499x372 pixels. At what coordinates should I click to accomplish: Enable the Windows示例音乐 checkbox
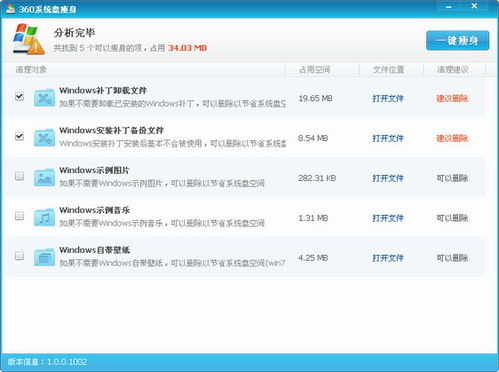[x=19, y=216]
